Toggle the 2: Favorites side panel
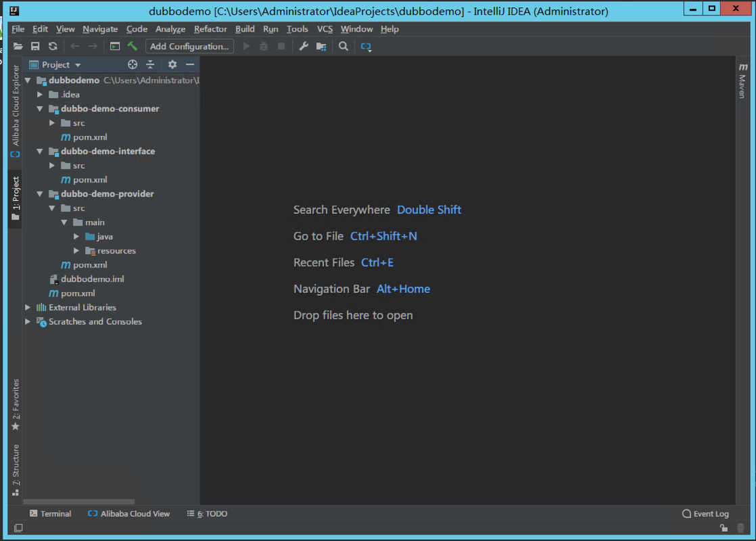The width and height of the screenshot is (756, 541). click(16, 404)
